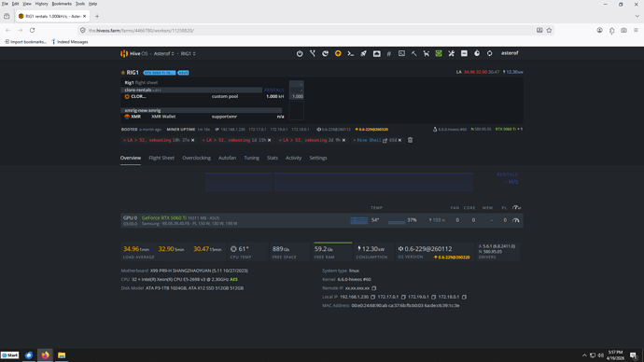Click the pickaxe miner icon in toolbar
Viewport: 644px width, 362px height.
414,53
